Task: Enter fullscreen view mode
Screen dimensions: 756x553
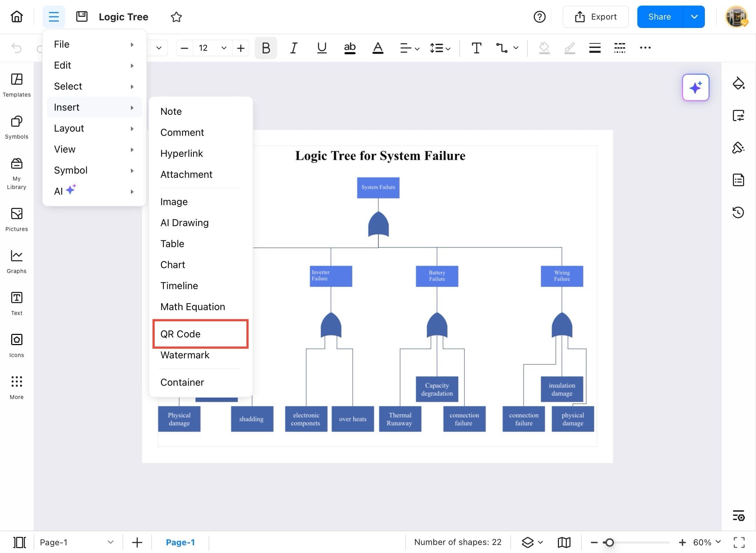Action: click(x=739, y=542)
